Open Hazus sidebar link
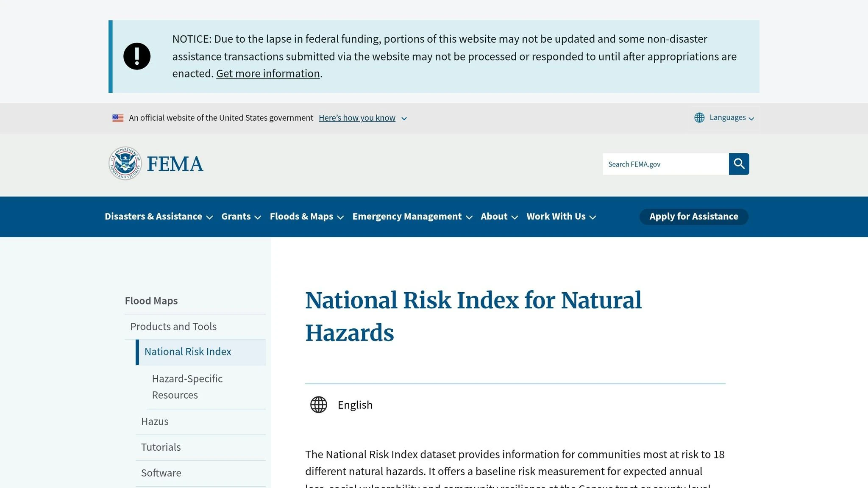 (155, 421)
